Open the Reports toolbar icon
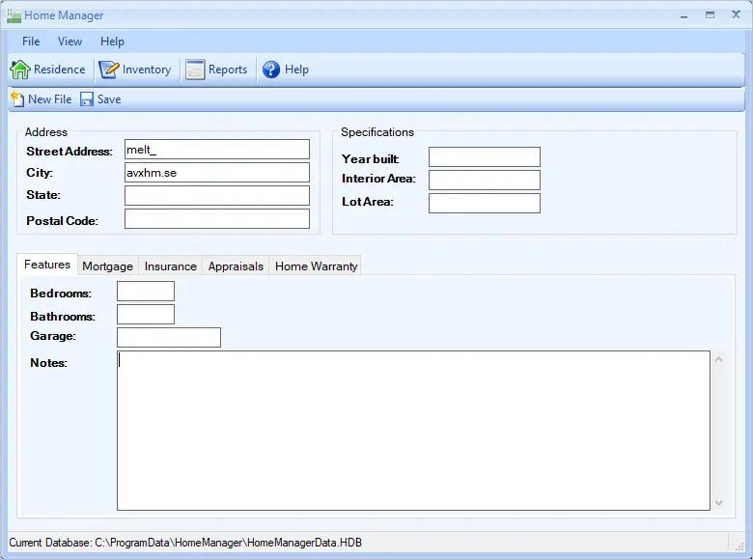 tap(195, 70)
